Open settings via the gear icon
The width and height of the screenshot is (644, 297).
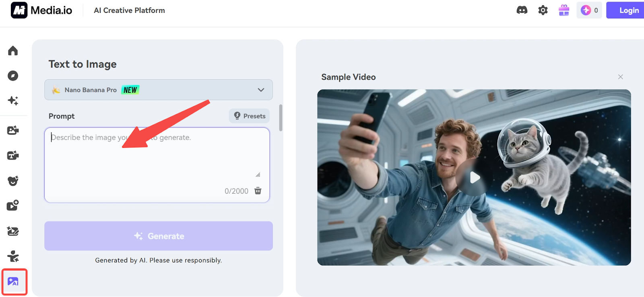point(543,10)
